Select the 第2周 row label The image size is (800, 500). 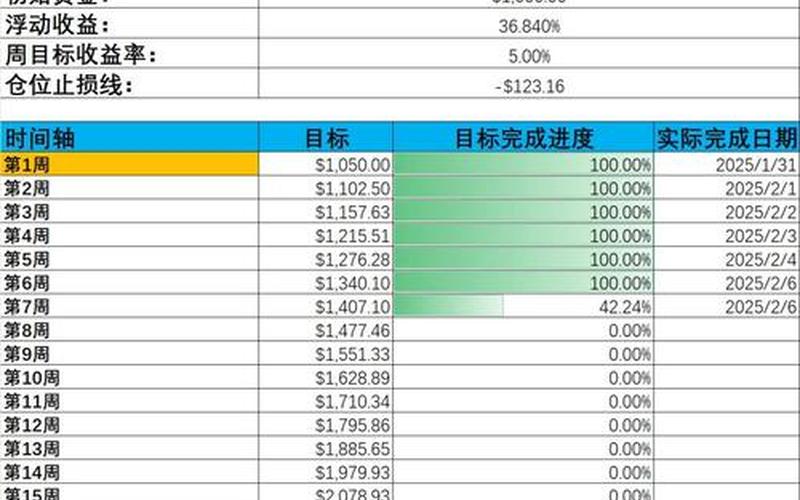pyautogui.click(x=130, y=188)
